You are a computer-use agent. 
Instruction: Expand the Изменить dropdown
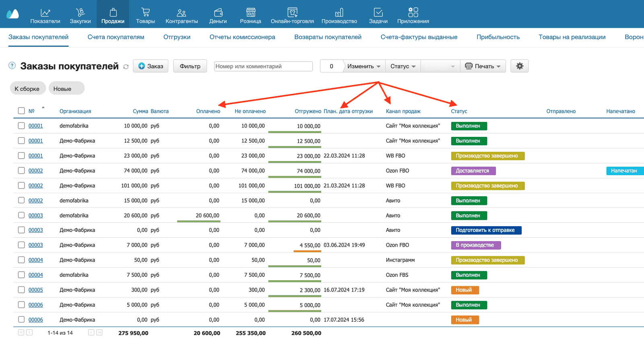(x=364, y=66)
